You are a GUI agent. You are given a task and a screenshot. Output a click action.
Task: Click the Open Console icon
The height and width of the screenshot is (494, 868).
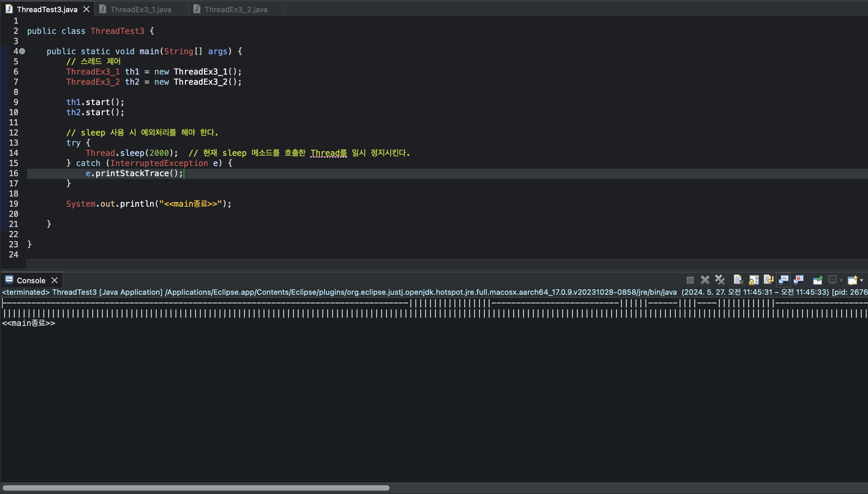[852, 280]
